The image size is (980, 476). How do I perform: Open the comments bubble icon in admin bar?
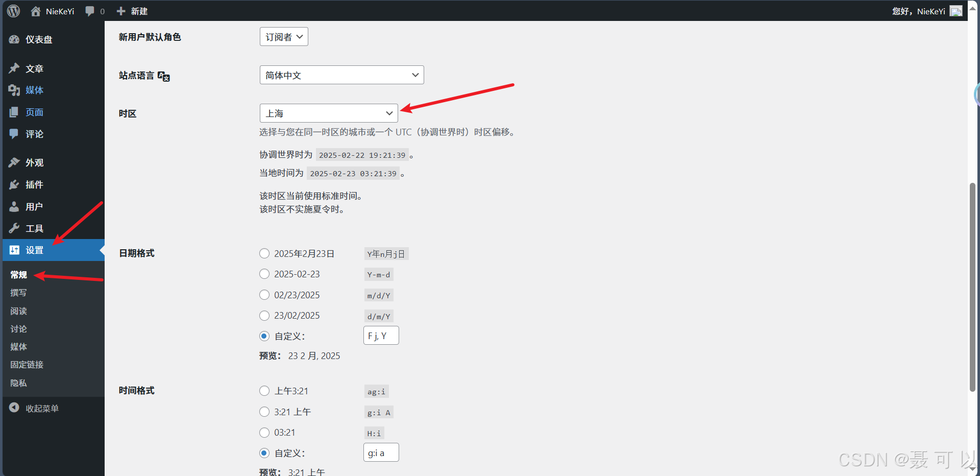coord(90,11)
